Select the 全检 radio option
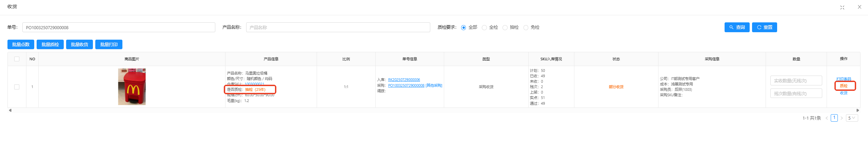 coord(484,27)
